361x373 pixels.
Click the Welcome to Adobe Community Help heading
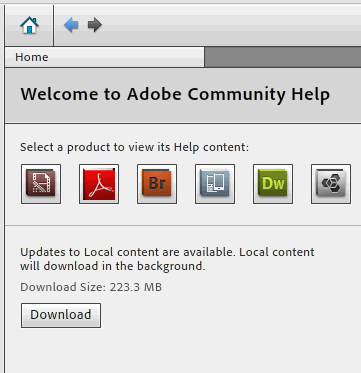coord(175,95)
